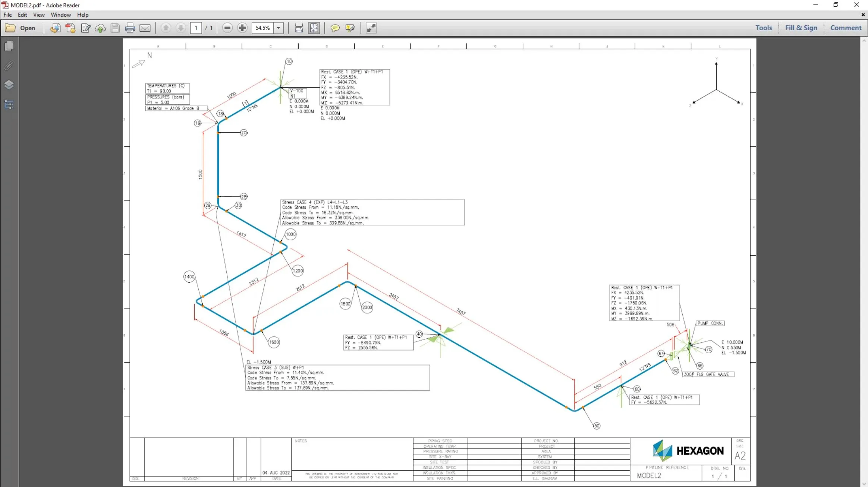Click the page number input field
The height and width of the screenshot is (487, 868).
pyautogui.click(x=196, y=28)
